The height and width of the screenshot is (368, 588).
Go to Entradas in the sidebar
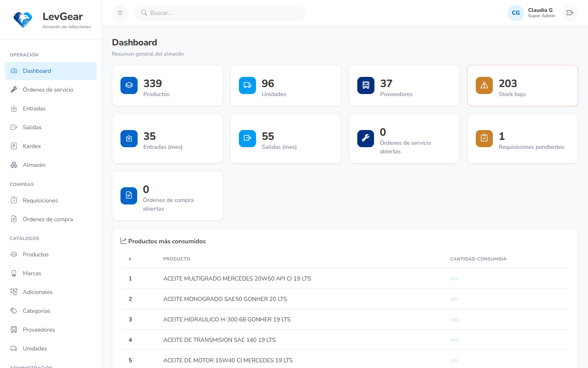(x=51, y=108)
